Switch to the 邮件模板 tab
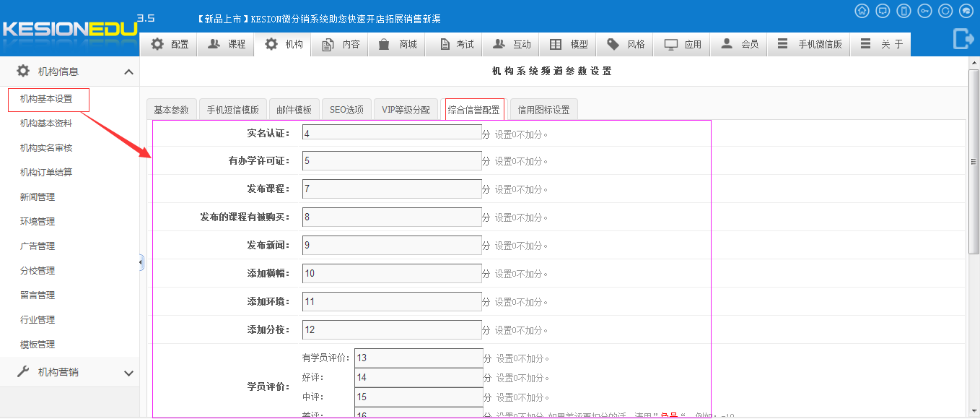 tap(294, 110)
